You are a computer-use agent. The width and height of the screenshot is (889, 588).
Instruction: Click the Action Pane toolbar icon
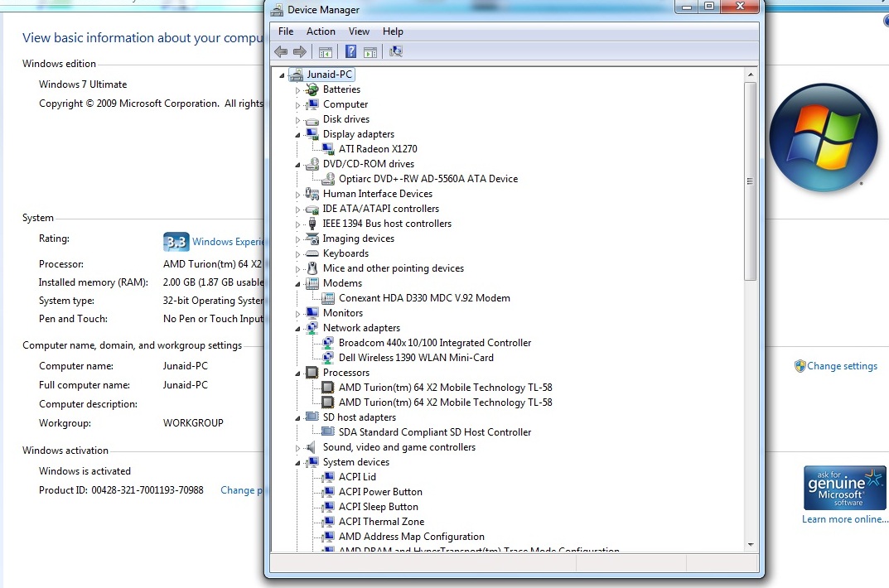coord(370,51)
